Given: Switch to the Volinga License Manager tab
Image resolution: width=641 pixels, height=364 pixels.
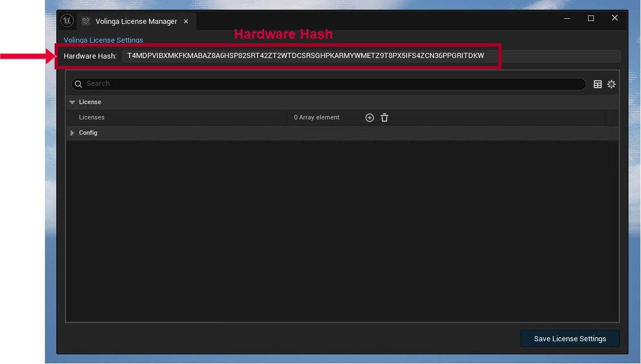Looking at the screenshot, I should 136,22.
